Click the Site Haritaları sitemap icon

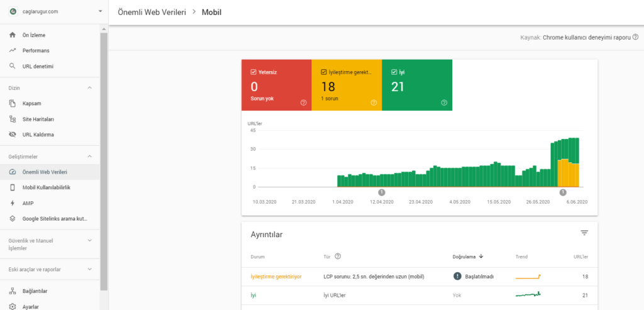click(x=13, y=119)
